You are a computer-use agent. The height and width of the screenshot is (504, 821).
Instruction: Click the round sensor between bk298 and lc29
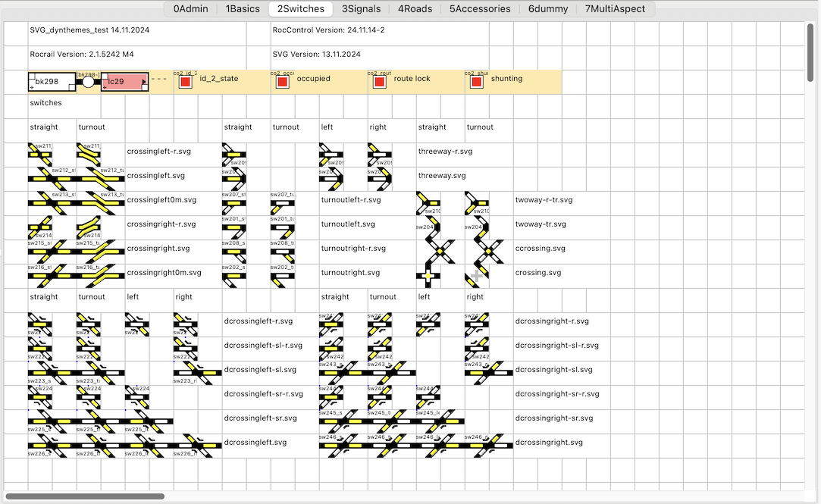(89, 82)
